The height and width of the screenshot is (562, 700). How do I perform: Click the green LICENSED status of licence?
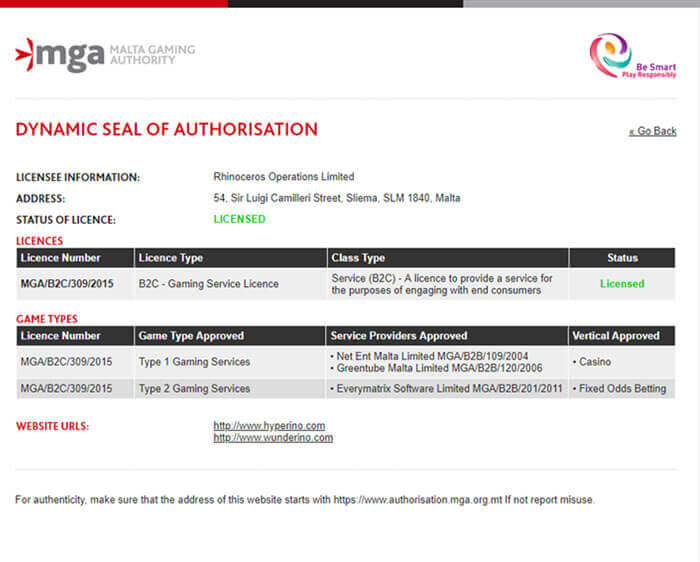[x=239, y=219]
